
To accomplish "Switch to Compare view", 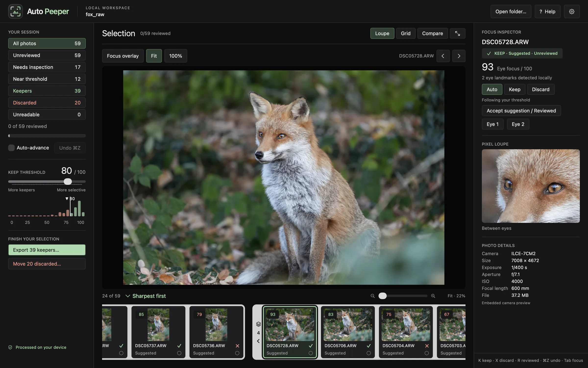I will 432,33.
